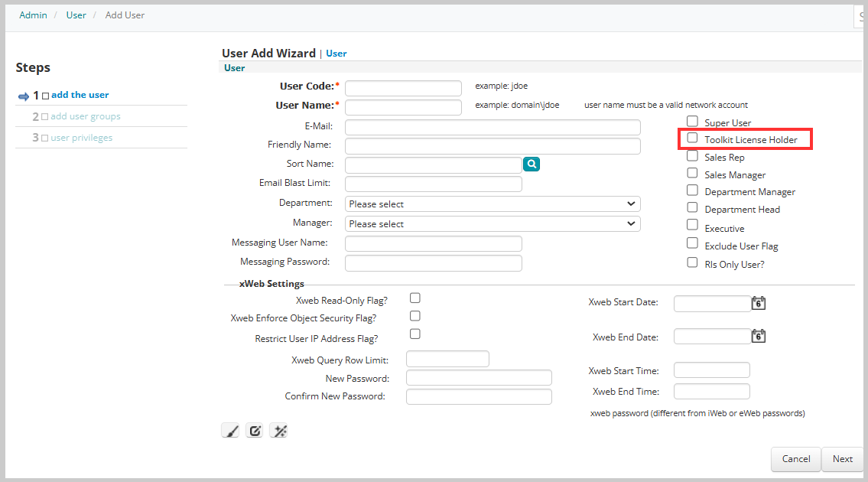Focus the Email Blast Limit field
The height and width of the screenshot is (482, 868).
(x=434, y=184)
